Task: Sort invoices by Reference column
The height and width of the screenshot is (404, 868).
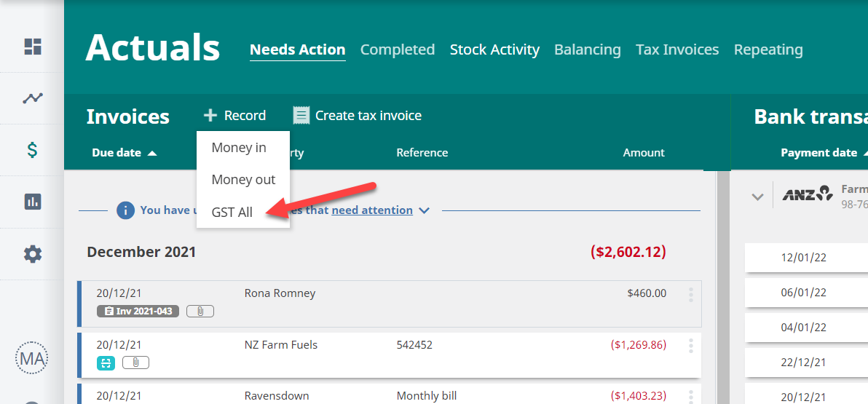Action: [422, 153]
